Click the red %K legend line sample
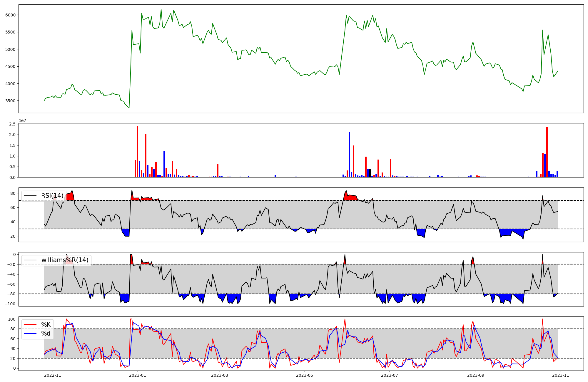Viewport: 588px width, 382px height. (30, 325)
